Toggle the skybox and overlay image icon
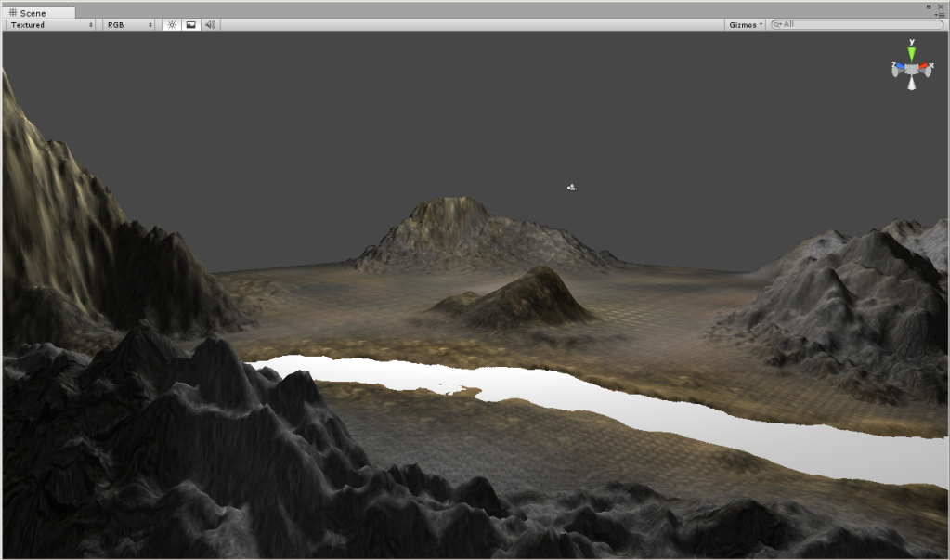This screenshot has height=560, width=950. (190, 25)
